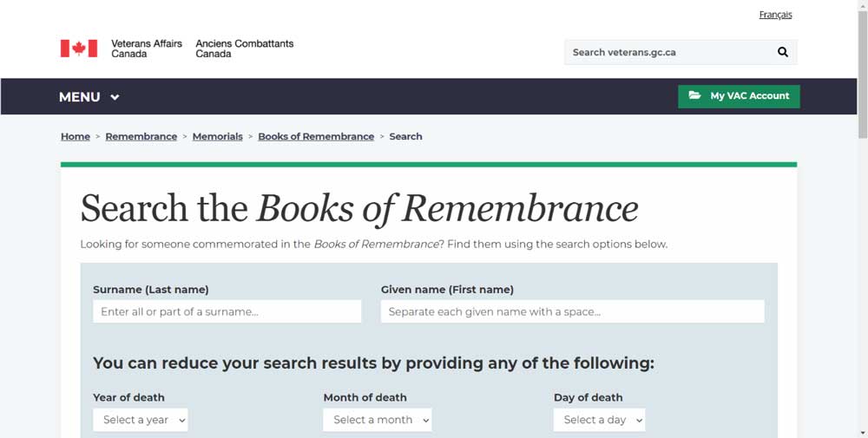Click the Veterans Affairs Canada wordmark

146,49
